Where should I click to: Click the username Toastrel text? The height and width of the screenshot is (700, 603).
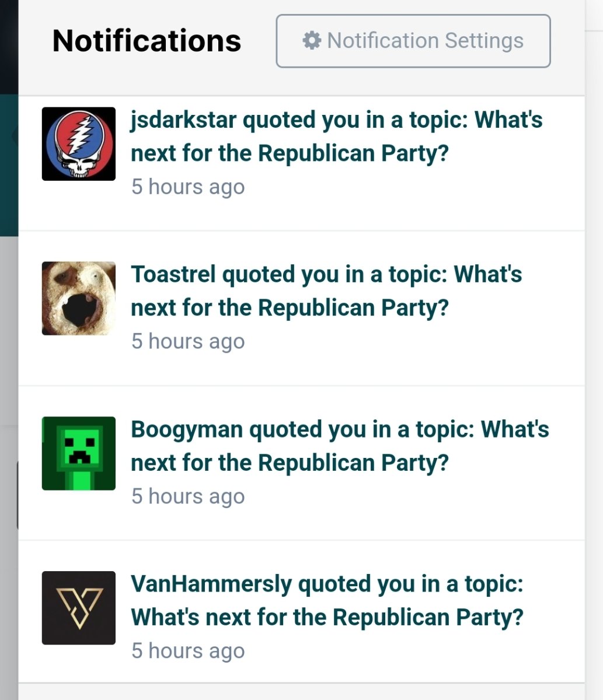173,274
